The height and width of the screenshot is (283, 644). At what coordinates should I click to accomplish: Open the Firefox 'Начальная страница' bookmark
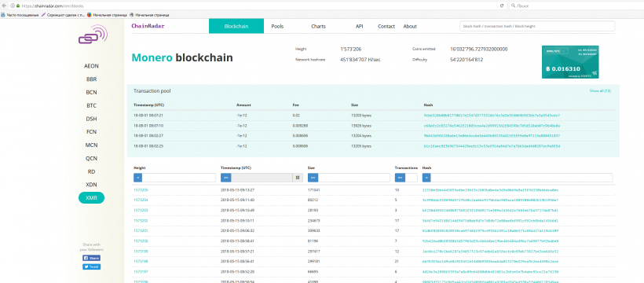pyautogui.click(x=107, y=15)
